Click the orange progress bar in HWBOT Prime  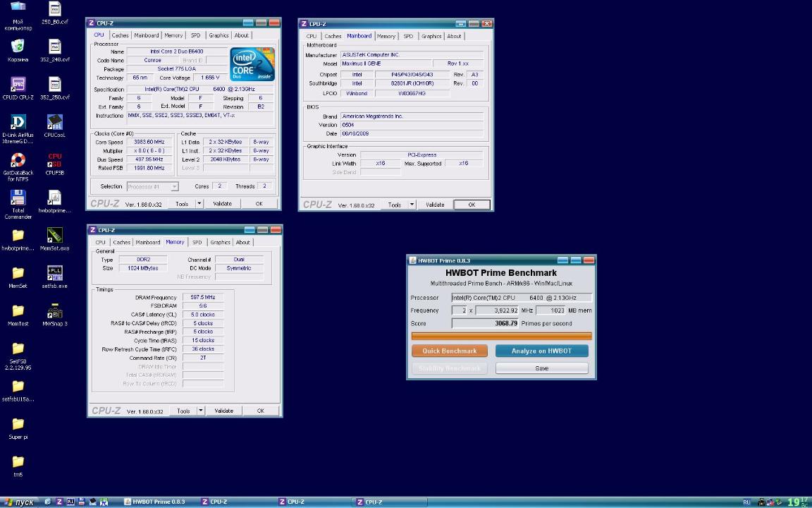(x=501, y=336)
